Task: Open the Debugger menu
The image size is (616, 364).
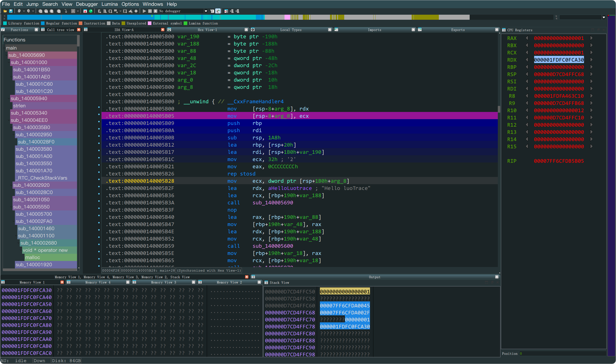Action: [x=87, y=4]
